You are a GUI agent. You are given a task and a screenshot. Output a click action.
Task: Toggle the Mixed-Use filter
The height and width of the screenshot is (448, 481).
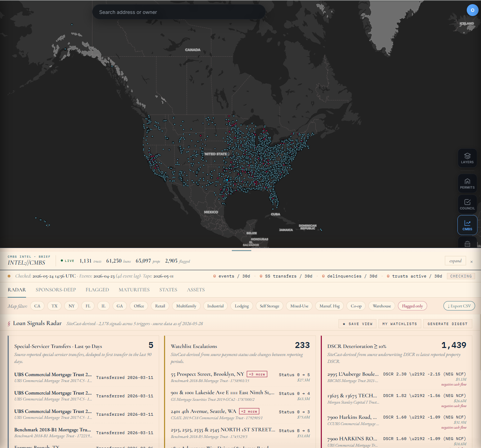pos(300,306)
